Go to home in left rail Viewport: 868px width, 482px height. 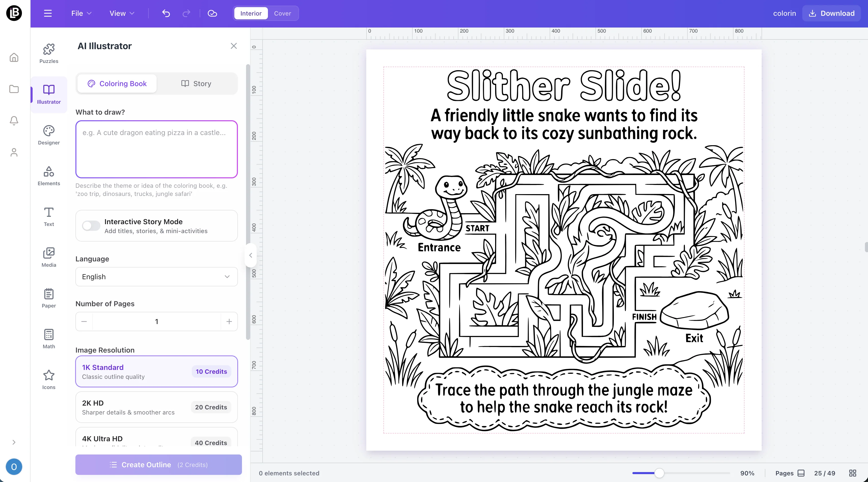pyautogui.click(x=14, y=57)
